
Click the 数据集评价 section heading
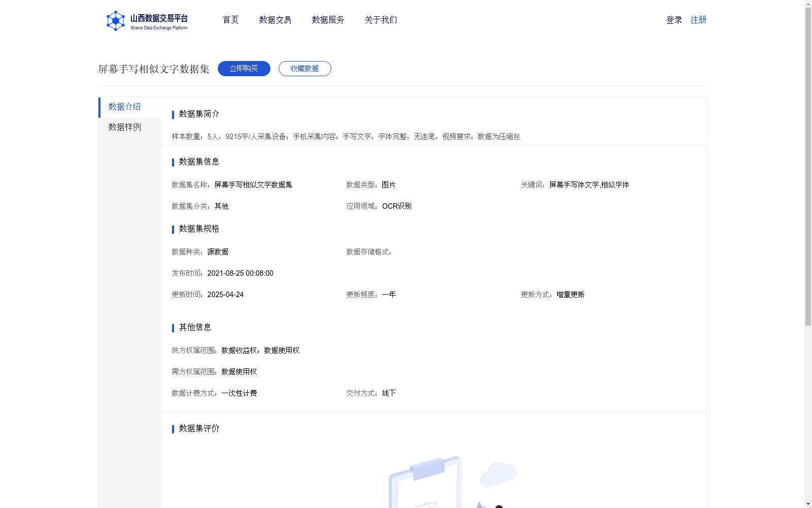pos(199,428)
